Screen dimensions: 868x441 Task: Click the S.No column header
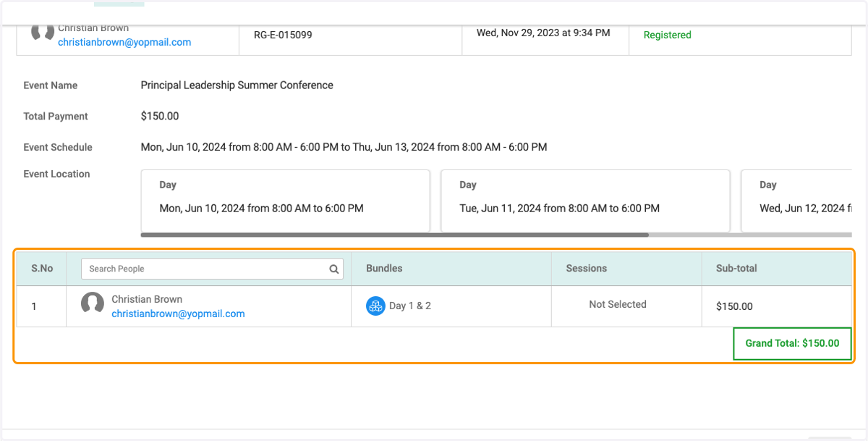click(x=42, y=268)
